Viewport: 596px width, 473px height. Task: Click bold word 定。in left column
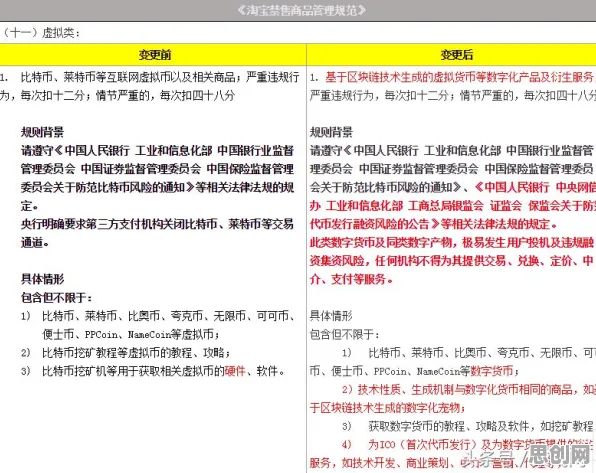point(30,206)
